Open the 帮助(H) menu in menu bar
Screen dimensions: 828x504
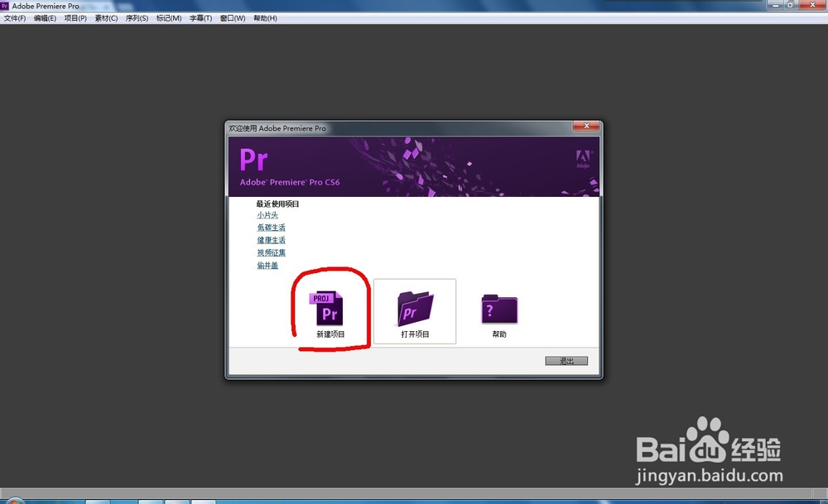pyautogui.click(x=265, y=18)
